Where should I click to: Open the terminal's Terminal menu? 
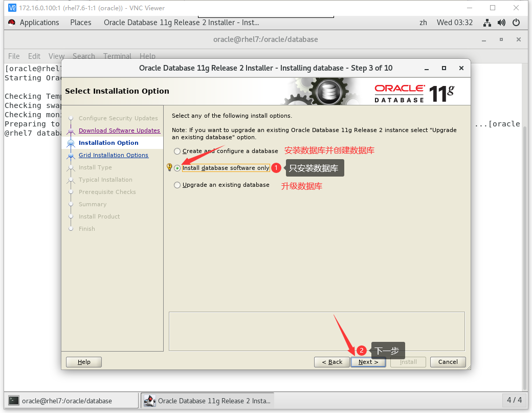pos(117,56)
